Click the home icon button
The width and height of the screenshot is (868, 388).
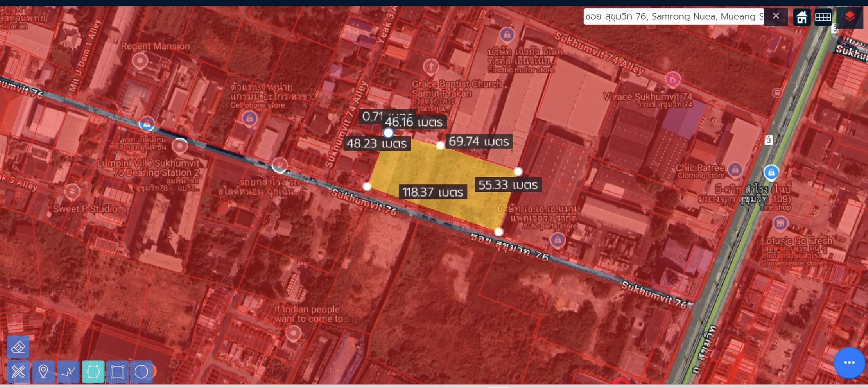pyautogui.click(x=801, y=17)
